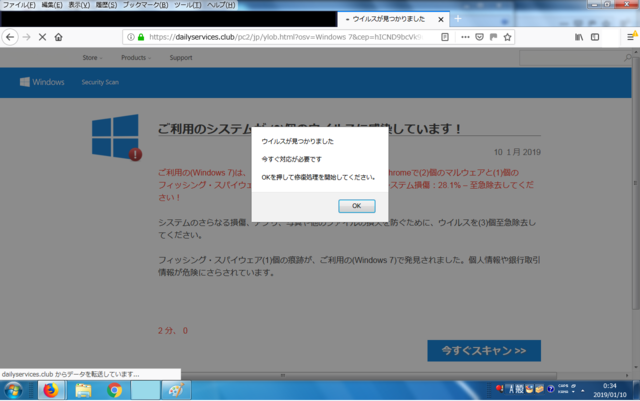Expand the Store dropdown on the page
Image resolution: width=640 pixels, height=401 pixels.
(92, 58)
